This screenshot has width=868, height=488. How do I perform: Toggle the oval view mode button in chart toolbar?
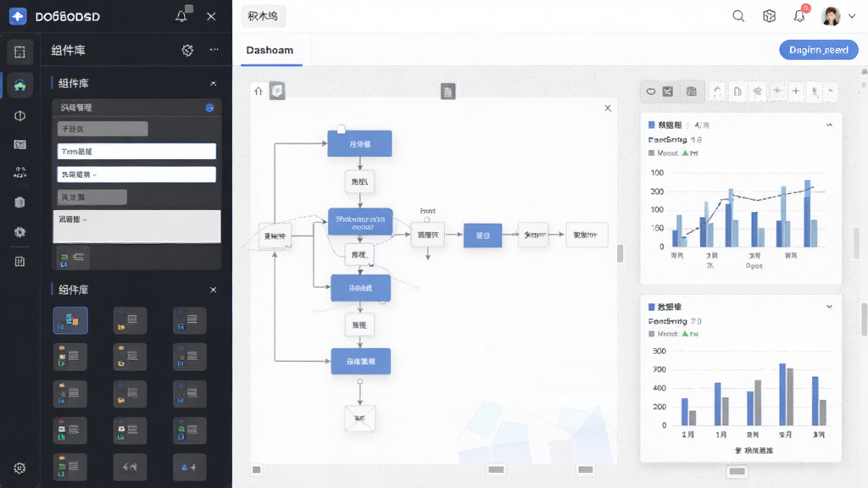point(651,91)
